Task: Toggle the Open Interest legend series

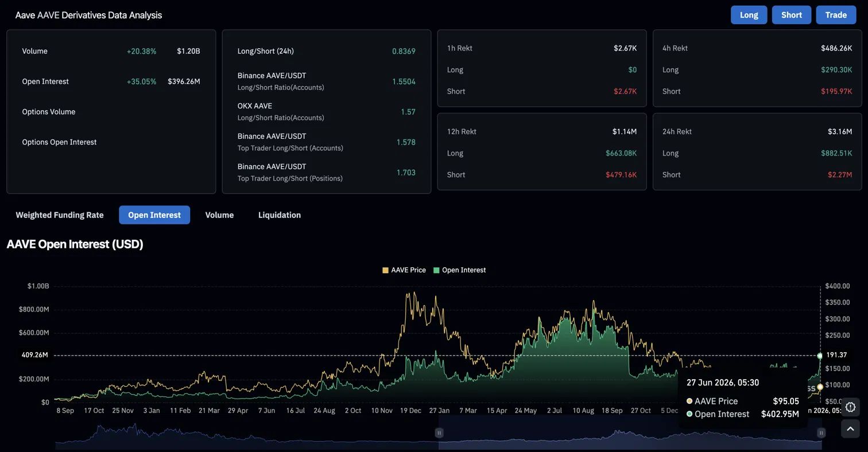Action: point(459,270)
